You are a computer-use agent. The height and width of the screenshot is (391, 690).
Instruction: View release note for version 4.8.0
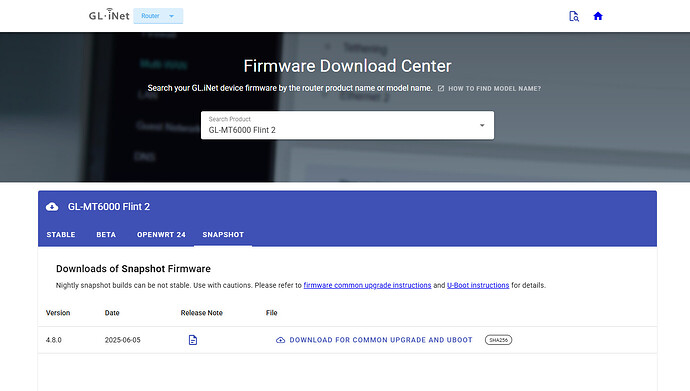tap(193, 340)
